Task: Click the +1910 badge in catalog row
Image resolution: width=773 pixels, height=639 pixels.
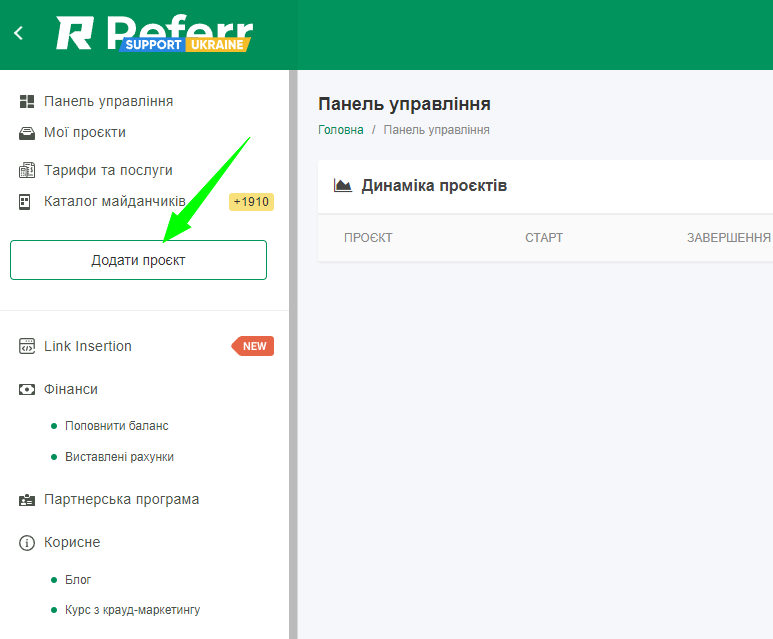Action: click(x=251, y=202)
